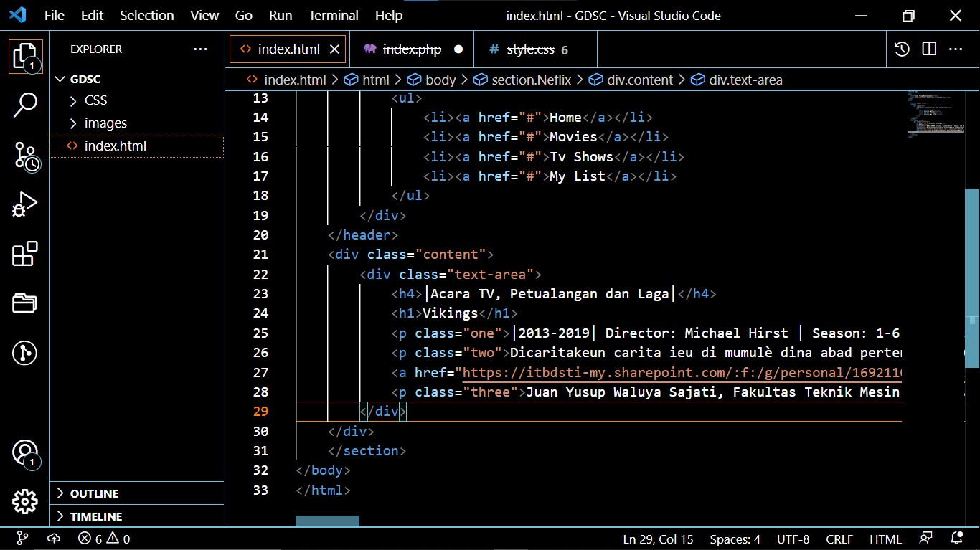The height and width of the screenshot is (550, 980).
Task: Open the Project Manager folder icon
Action: click(x=24, y=303)
